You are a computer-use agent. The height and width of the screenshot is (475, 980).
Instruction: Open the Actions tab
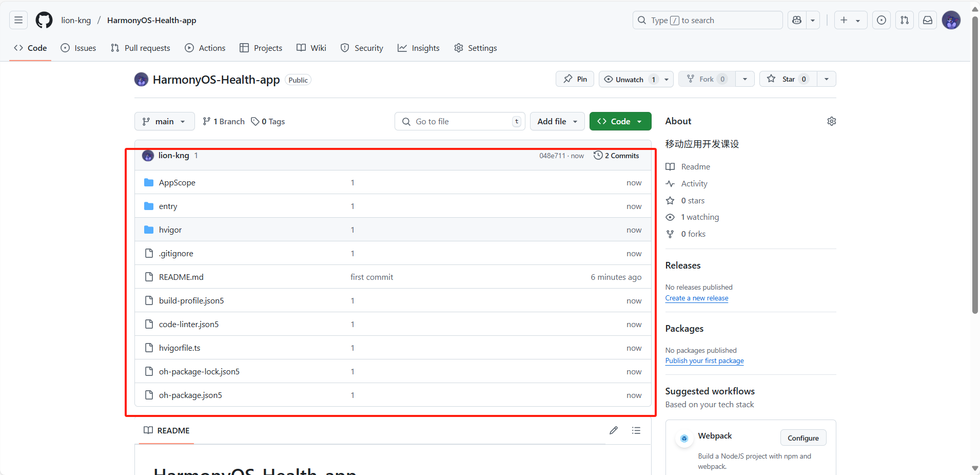(205, 48)
